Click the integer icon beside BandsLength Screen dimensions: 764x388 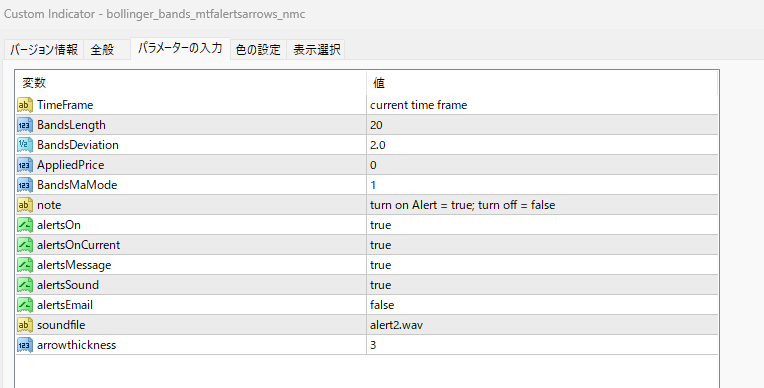tap(25, 125)
